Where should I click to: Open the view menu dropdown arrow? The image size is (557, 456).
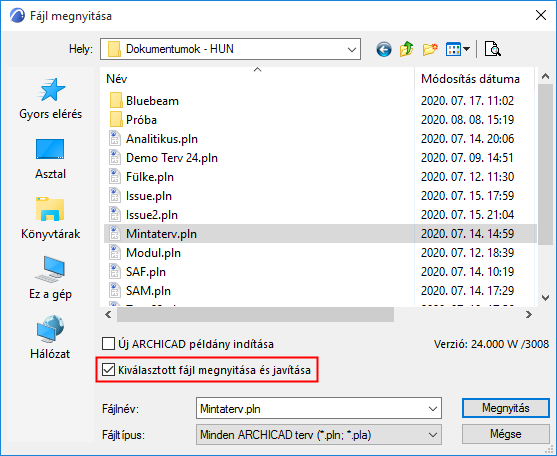pyautogui.click(x=466, y=49)
